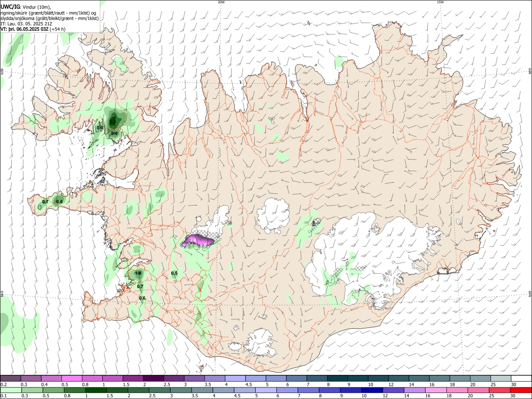Click the 20W longitude label
532x399 pixels.
click(221, 2)
